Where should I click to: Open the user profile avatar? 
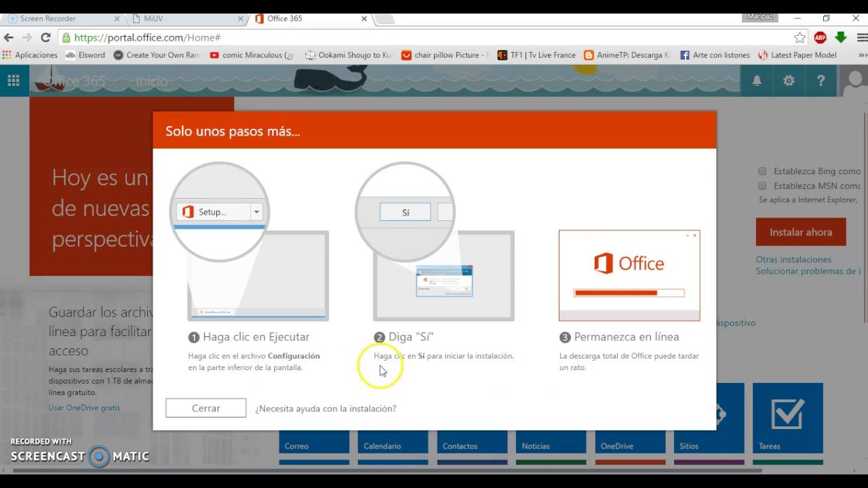[x=854, y=81]
